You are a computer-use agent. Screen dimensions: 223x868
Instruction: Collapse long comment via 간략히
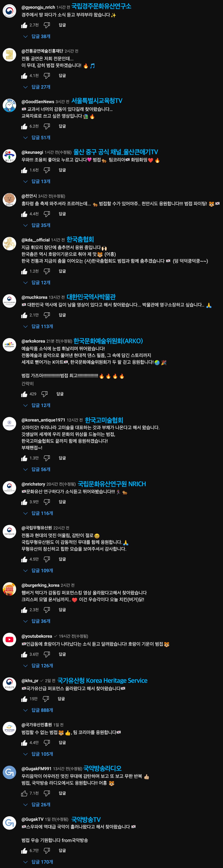tap(28, 384)
